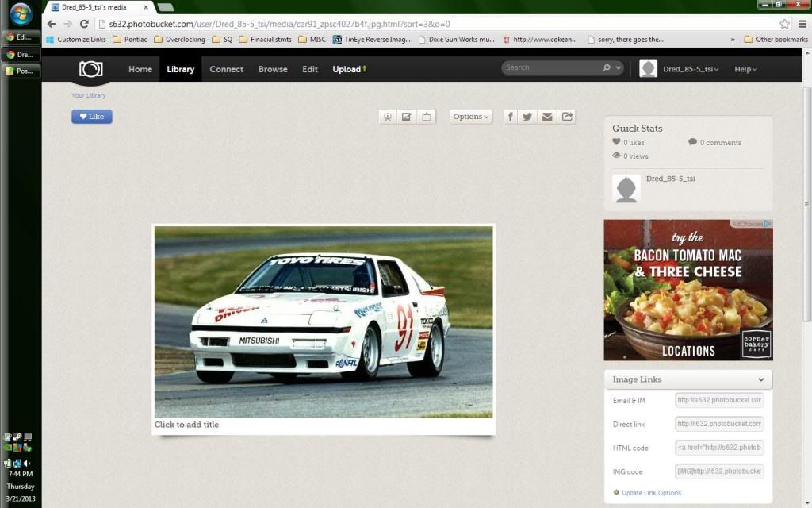
Task: Click the IMG code field
Action: tap(719, 471)
